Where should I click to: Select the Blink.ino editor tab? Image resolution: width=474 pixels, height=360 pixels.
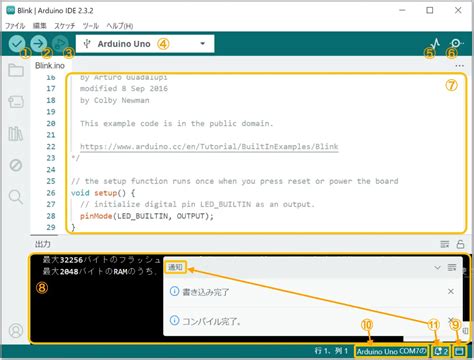tap(50, 66)
